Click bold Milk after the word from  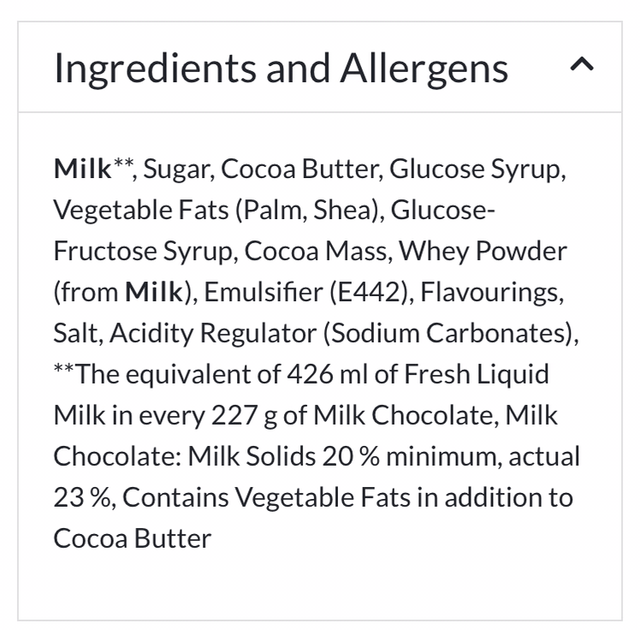click(155, 293)
